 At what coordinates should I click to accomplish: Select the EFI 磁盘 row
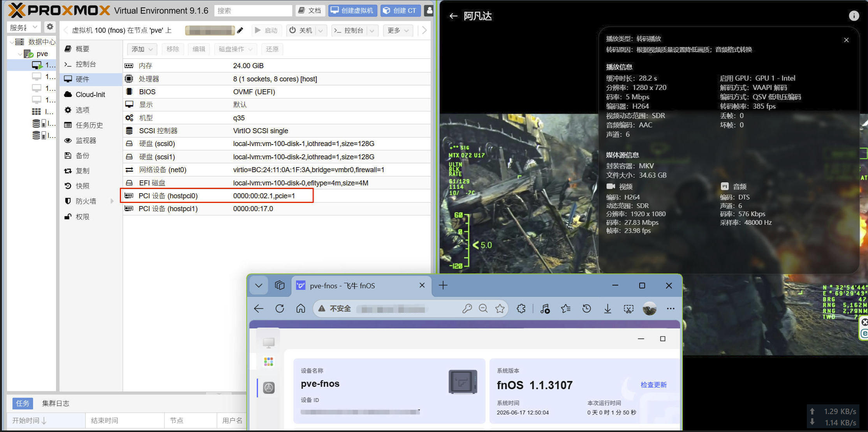277,183
